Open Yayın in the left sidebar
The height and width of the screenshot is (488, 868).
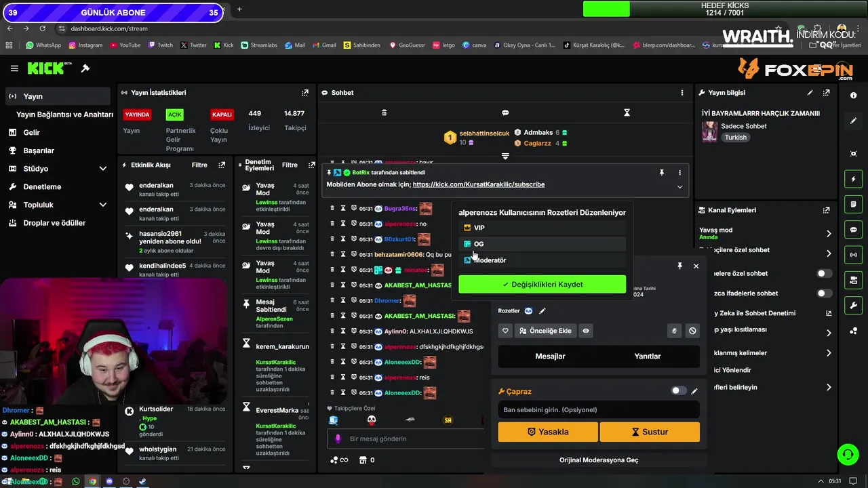pyautogui.click(x=58, y=96)
